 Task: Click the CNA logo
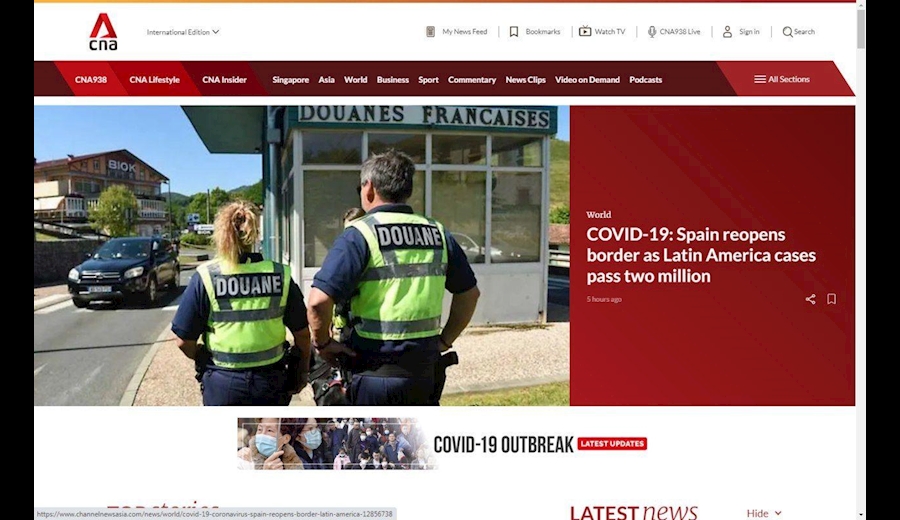[103, 32]
